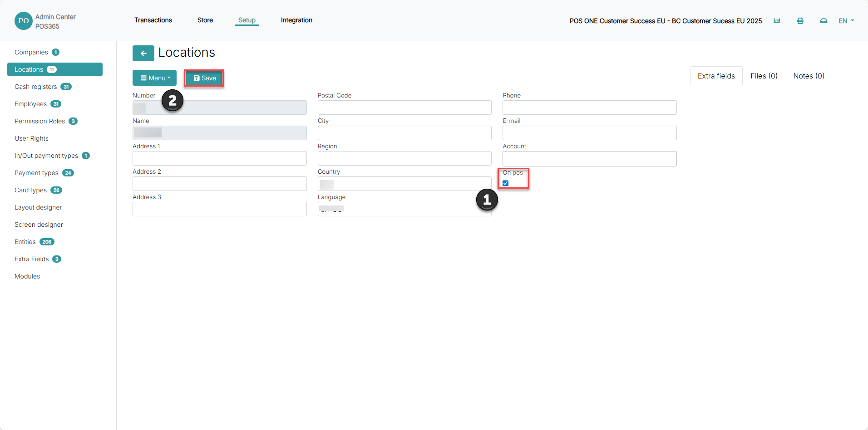
Task: Open Permission Roles in the sidebar
Action: pos(46,121)
